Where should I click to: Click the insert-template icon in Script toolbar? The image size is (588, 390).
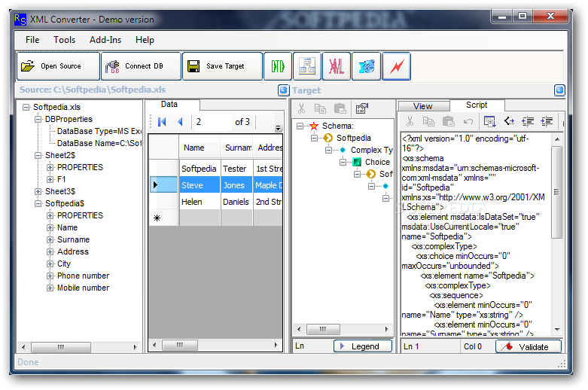point(489,121)
